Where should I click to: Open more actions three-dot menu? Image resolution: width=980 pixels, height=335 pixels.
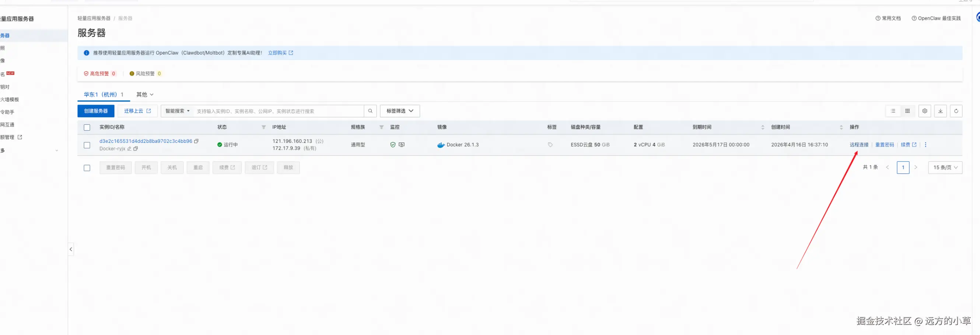pos(925,145)
